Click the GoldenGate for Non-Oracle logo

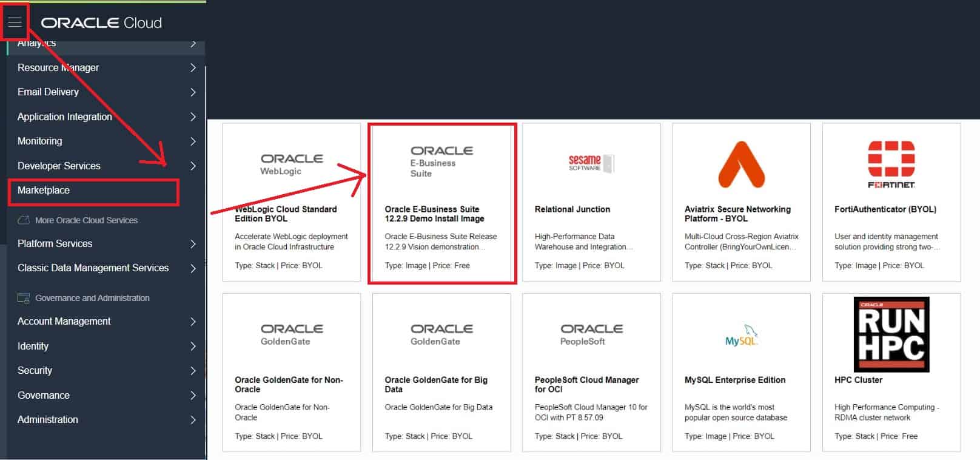292,334
